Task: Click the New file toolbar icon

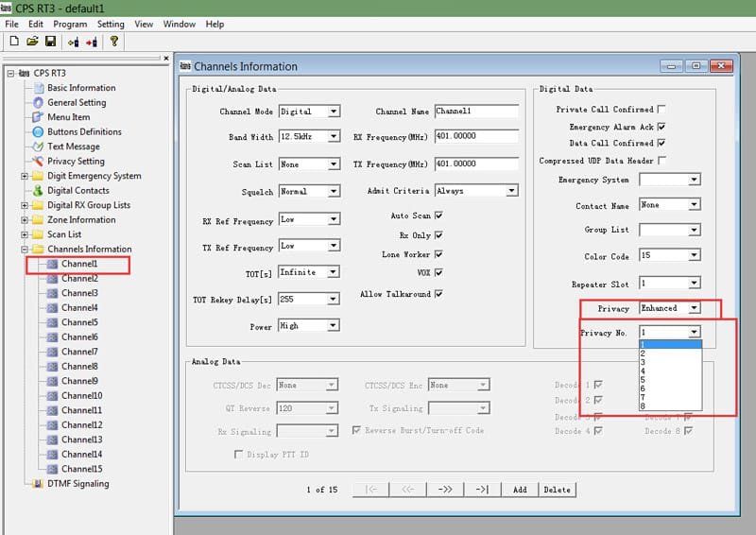Action: pyautogui.click(x=14, y=42)
